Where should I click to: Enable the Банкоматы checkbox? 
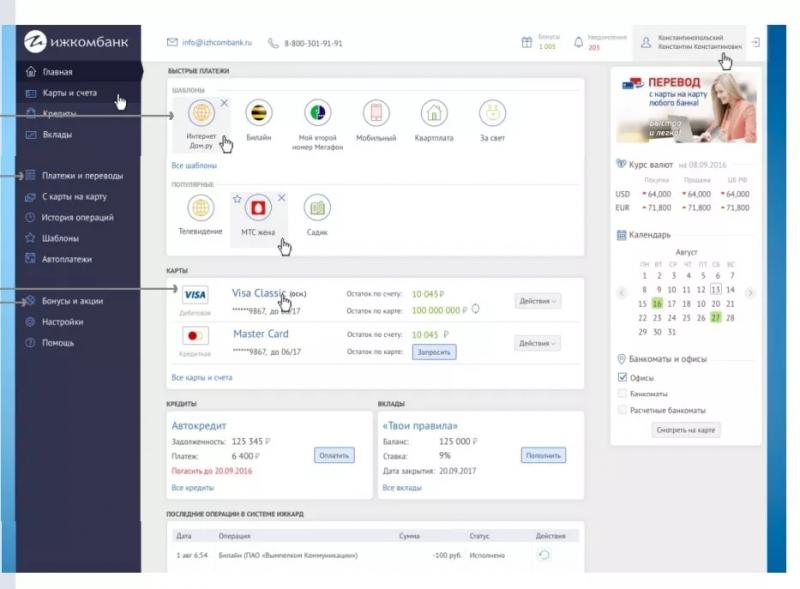click(x=622, y=394)
